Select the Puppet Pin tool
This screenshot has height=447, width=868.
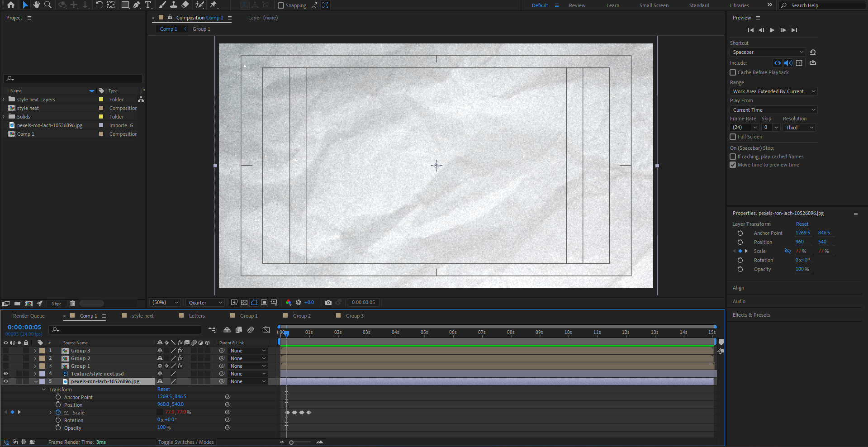(x=213, y=5)
